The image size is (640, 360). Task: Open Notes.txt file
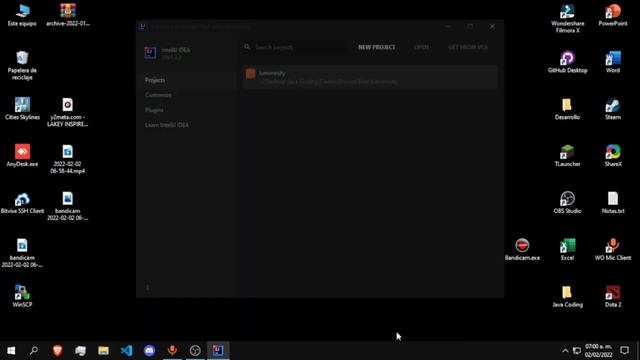coord(613,202)
